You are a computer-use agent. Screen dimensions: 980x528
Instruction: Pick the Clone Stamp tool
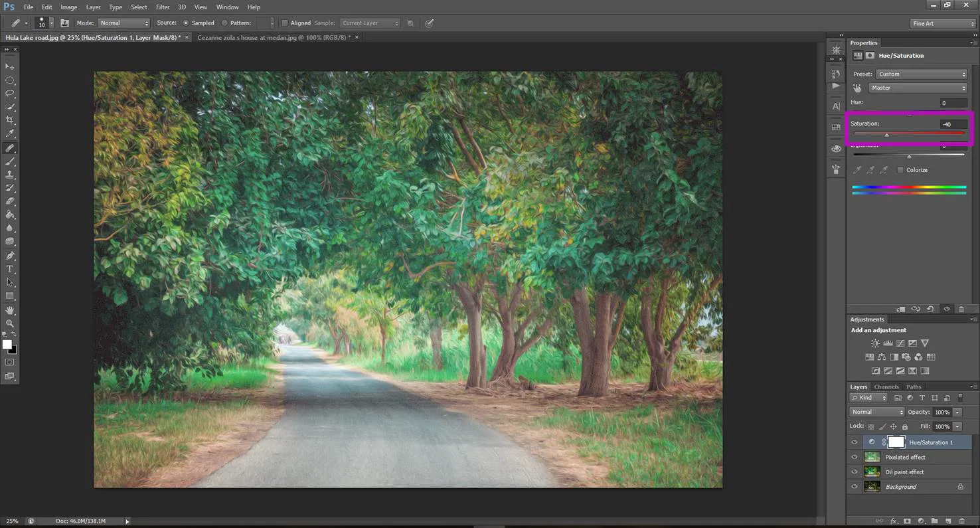pyautogui.click(x=10, y=175)
